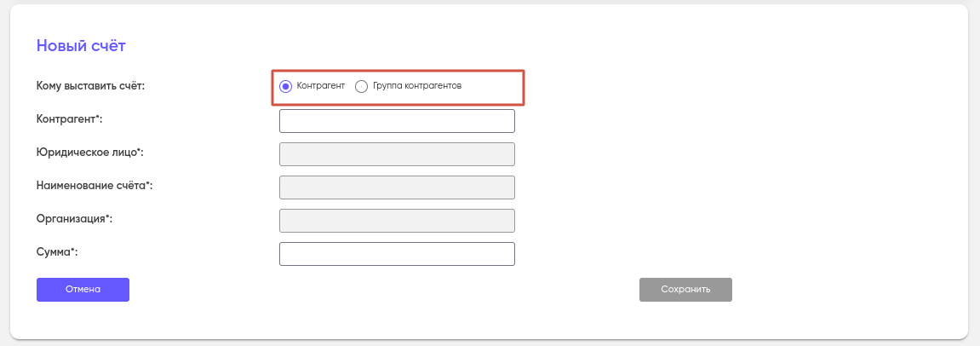
Task: Select the Контрагент radio button
Action: coord(286,86)
